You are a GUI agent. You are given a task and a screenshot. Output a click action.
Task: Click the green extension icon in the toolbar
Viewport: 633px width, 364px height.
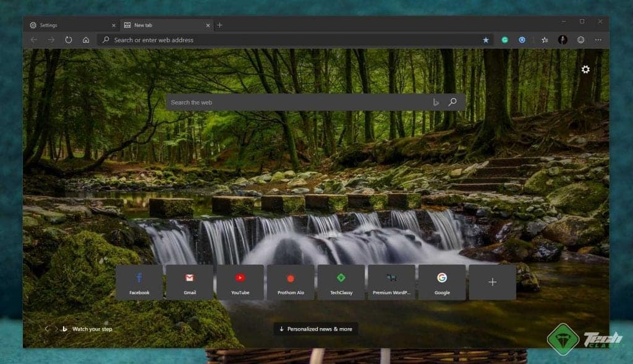(x=505, y=40)
